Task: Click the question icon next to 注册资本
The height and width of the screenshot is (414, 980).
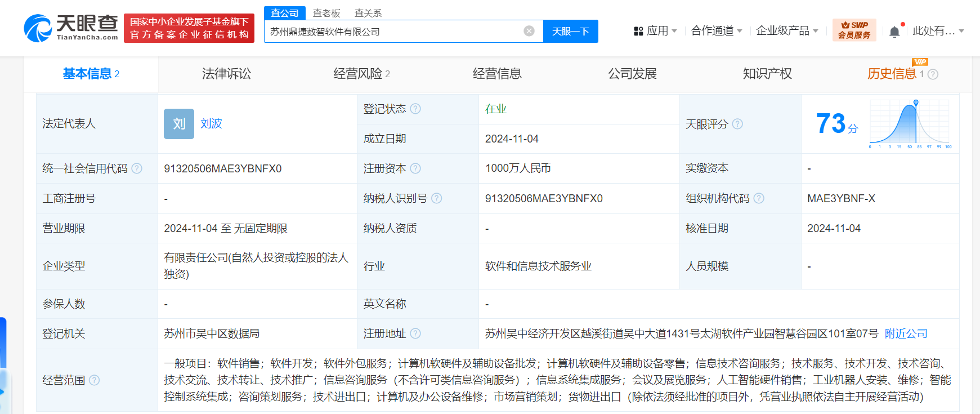Action: [415, 168]
